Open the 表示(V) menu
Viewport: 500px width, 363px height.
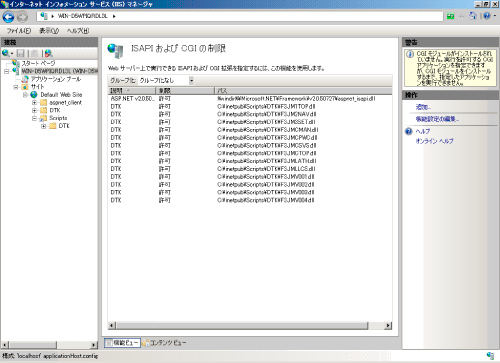click(49, 31)
